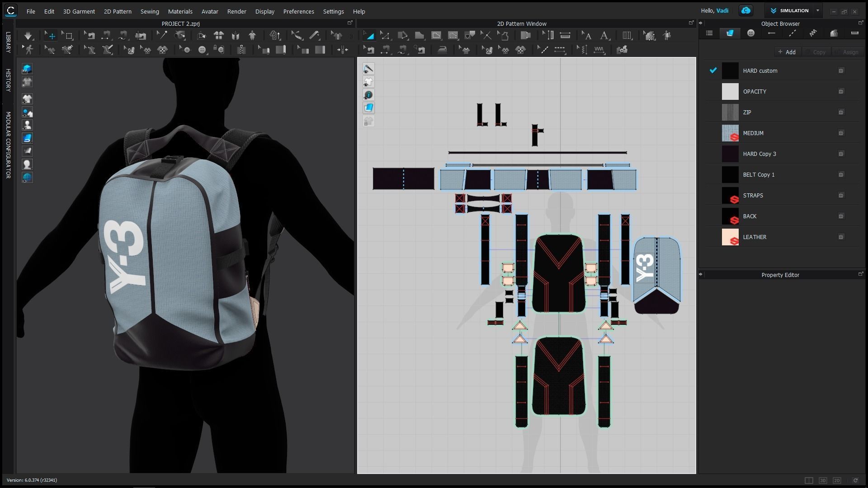Open the 3D Garment menu
Image resolution: width=868 pixels, height=488 pixels.
click(79, 11)
